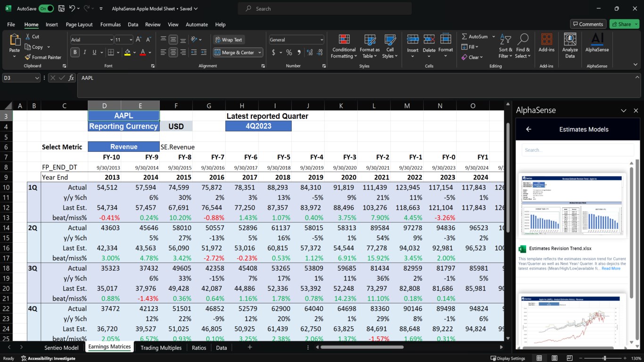Switch to Normal view in status bar
This screenshot has height=362, width=644.
coord(539,358)
